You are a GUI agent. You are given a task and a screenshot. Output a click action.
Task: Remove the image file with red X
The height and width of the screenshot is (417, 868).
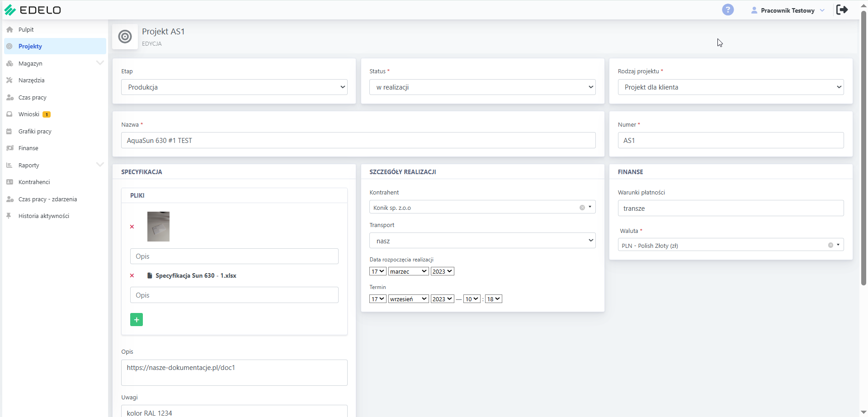[132, 227]
